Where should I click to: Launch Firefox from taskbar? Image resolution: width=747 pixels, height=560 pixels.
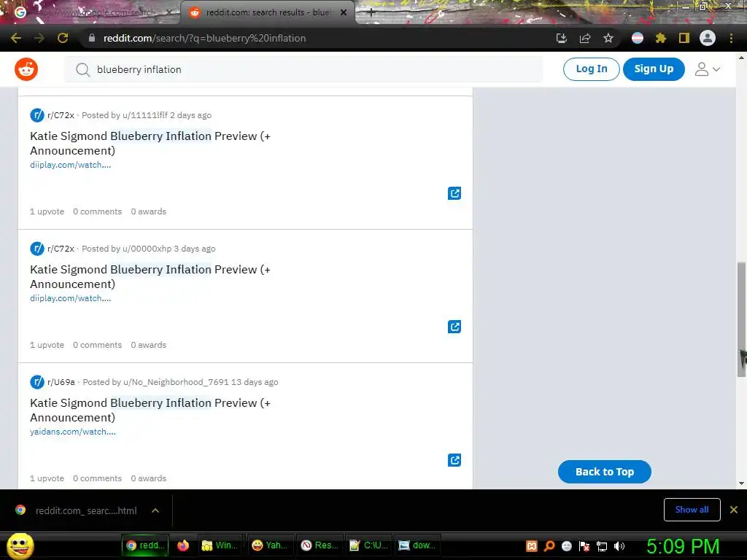(x=183, y=545)
